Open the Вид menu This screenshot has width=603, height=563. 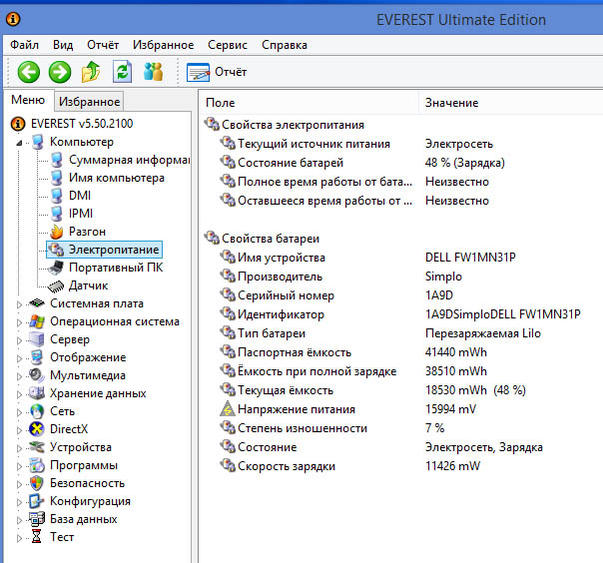(x=63, y=45)
